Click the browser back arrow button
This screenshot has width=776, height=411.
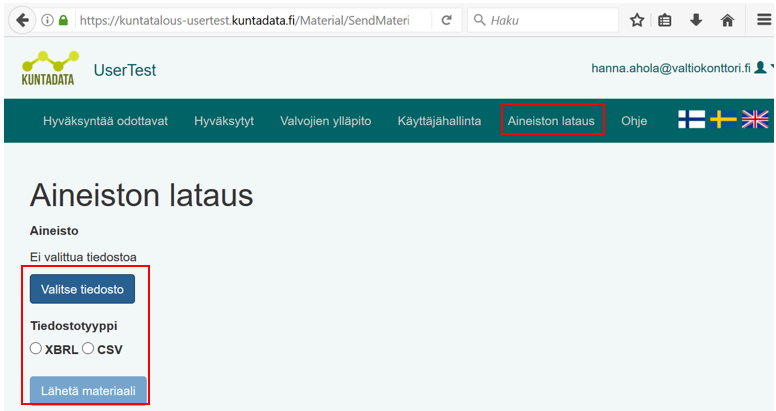coord(21,20)
